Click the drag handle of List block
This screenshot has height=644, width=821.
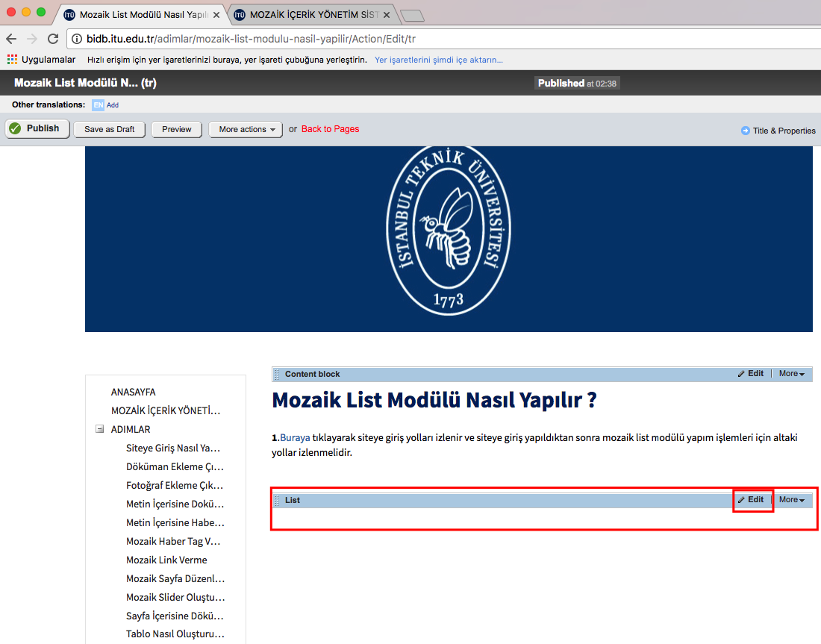[x=277, y=501]
